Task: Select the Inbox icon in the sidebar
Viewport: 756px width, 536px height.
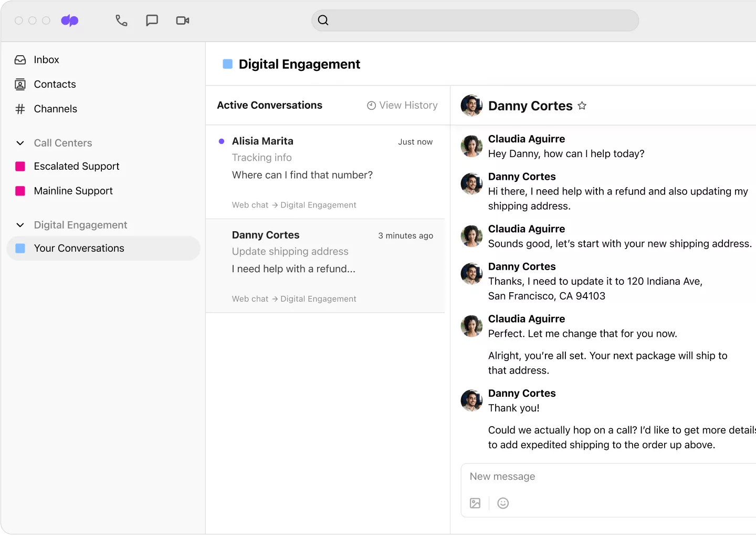Action: click(20, 59)
